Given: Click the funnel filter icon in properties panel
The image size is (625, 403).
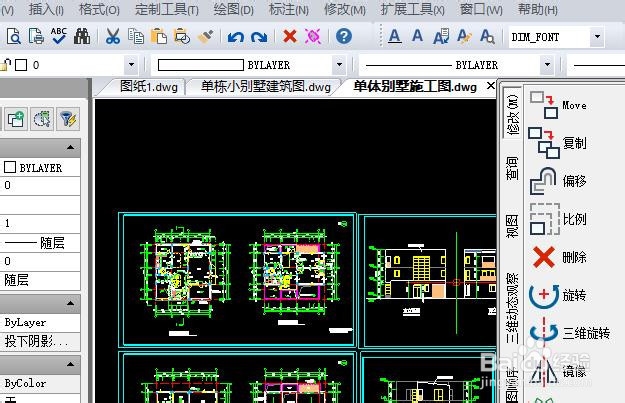Looking at the screenshot, I should [68, 119].
